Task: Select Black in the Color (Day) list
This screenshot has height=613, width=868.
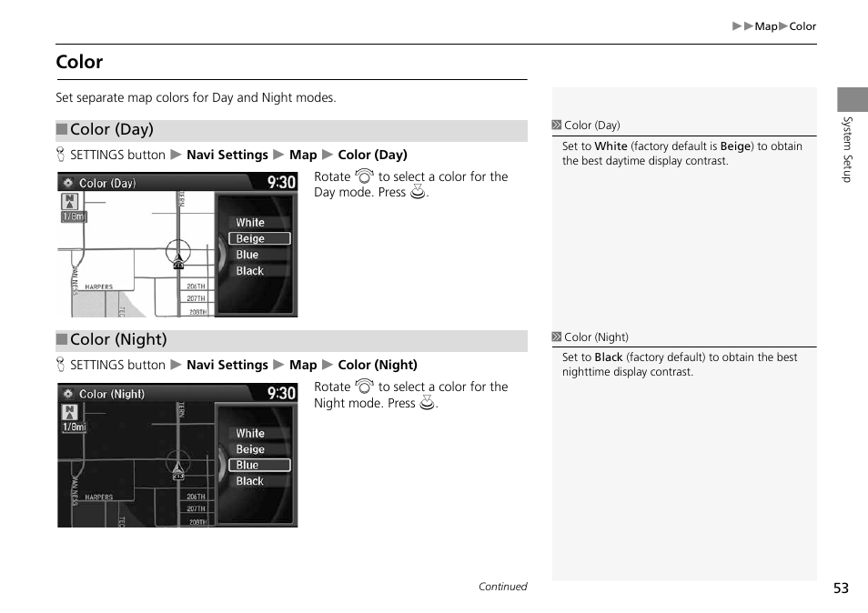Action: 259,270
